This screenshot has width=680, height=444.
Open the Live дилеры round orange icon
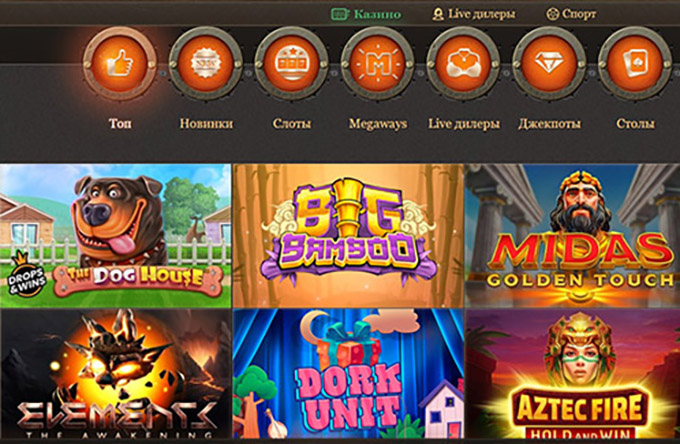463,63
